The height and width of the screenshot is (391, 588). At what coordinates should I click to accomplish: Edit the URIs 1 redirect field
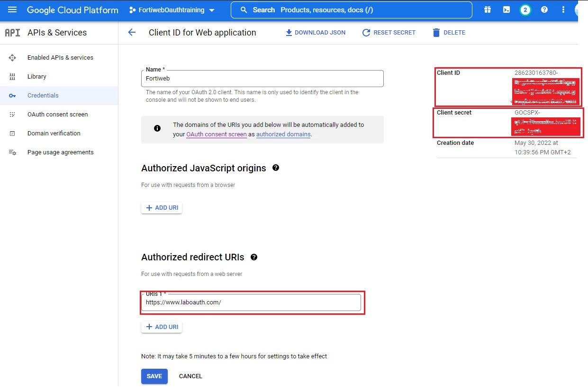click(x=251, y=302)
